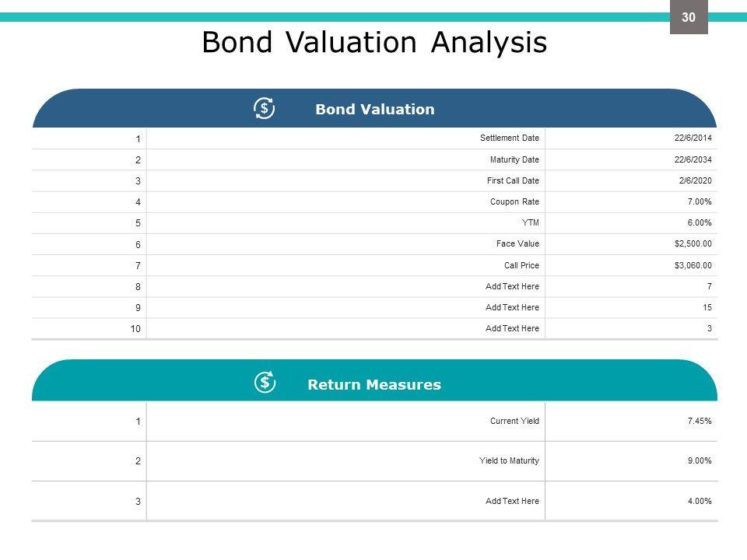
Task: Select the Return Measures header title
Action: coord(373,384)
